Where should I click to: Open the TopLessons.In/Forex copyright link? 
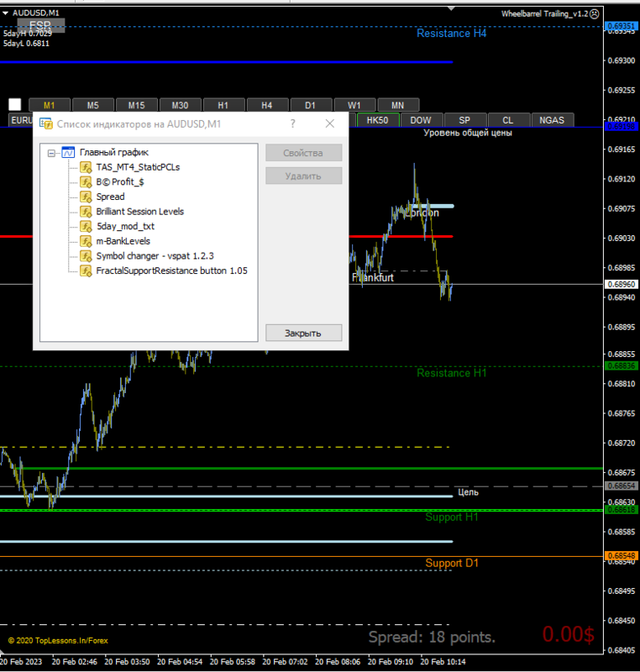pos(58,641)
